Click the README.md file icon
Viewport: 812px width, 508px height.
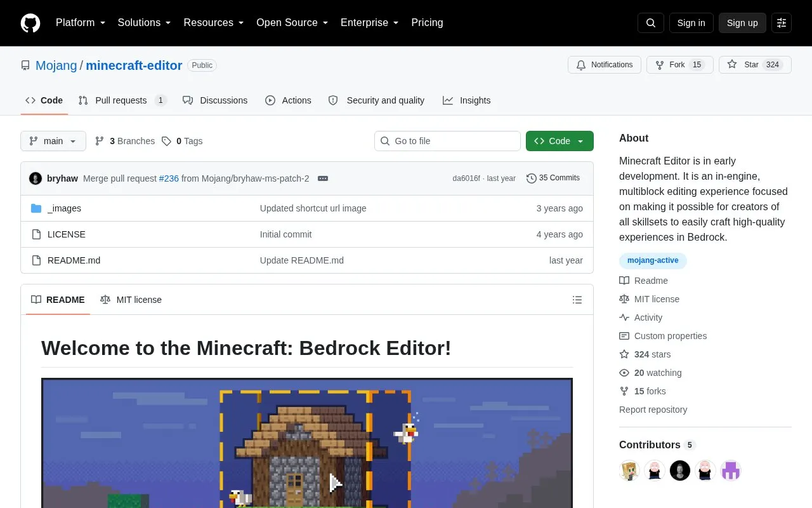(36, 260)
